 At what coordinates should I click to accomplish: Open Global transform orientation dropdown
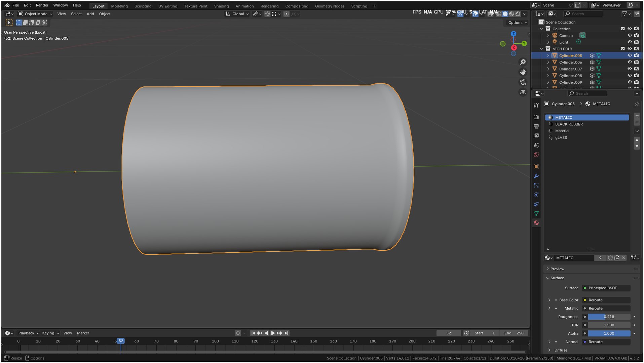click(x=237, y=14)
